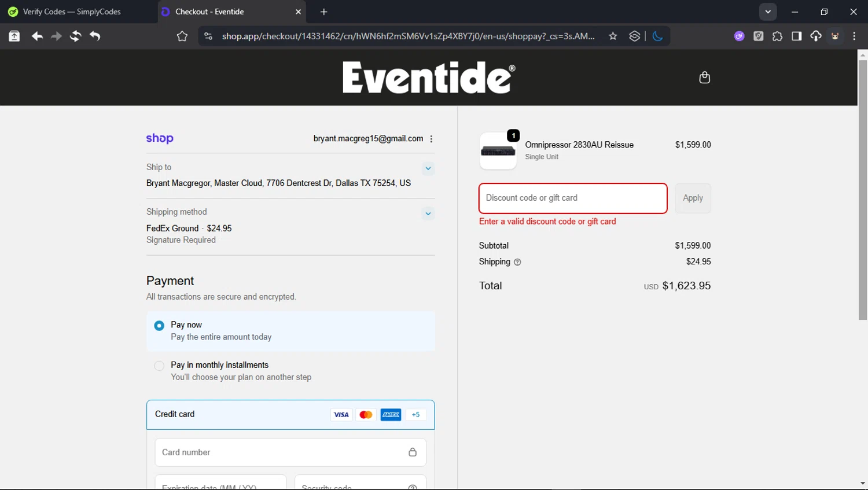Click the lock icon in card number field
868x490 pixels.
(413, 452)
